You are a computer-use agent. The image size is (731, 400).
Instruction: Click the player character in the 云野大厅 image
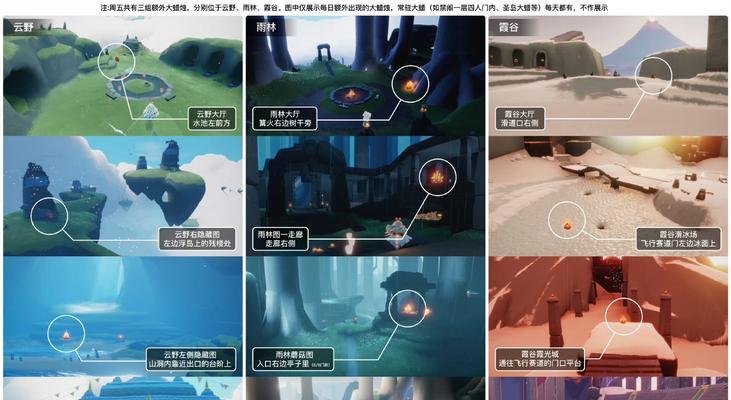(150, 112)
